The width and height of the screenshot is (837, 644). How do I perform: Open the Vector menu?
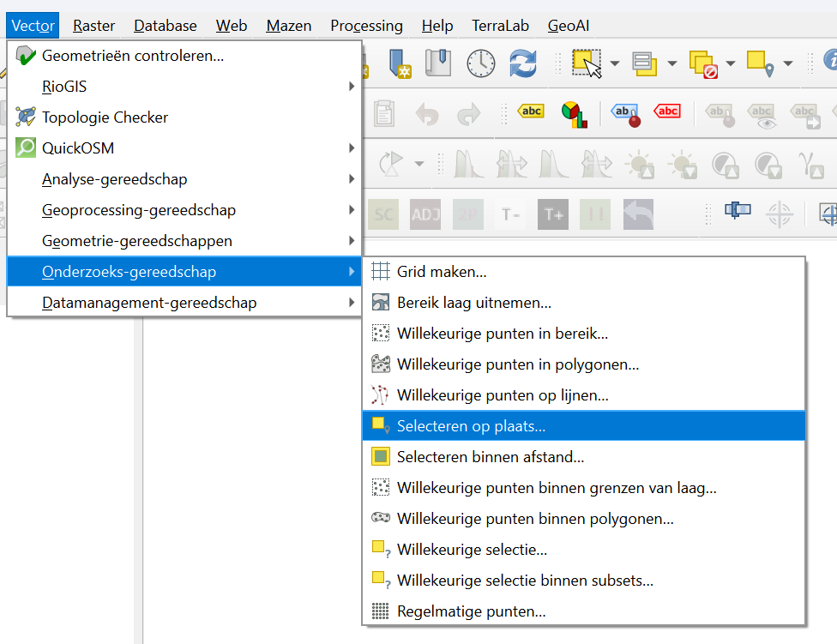click(33, 26)
